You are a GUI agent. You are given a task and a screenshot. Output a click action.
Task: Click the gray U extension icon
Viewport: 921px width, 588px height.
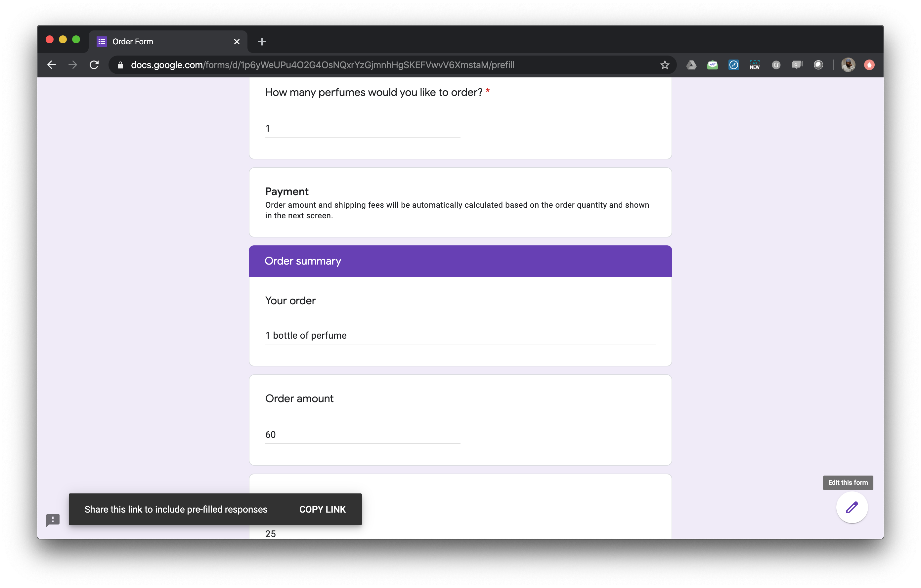pos(776,64)
